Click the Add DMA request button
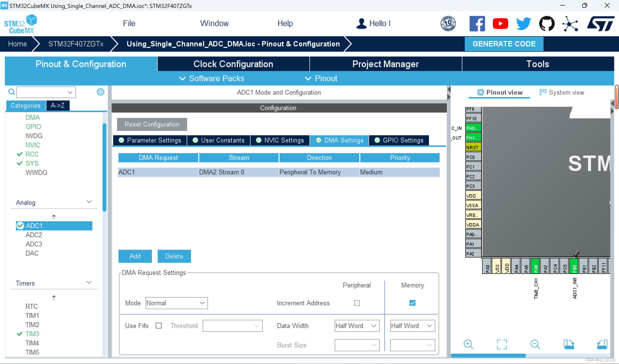Screen dimensions: 619x364 [x=135, y=256]
